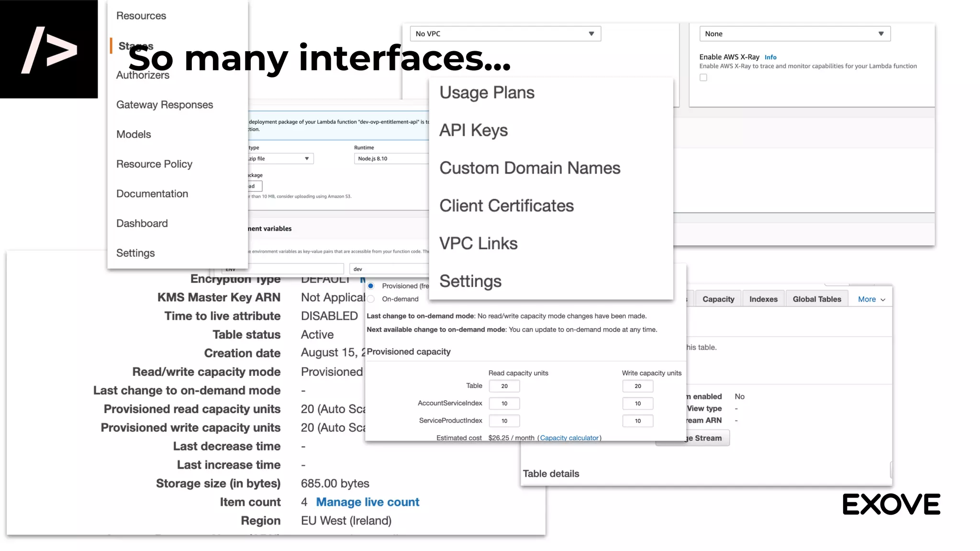Image resolution: width=980 pixels, height=551 pixels.
Task: Edit Table write capacity units field
Action: tap(638, 386)
